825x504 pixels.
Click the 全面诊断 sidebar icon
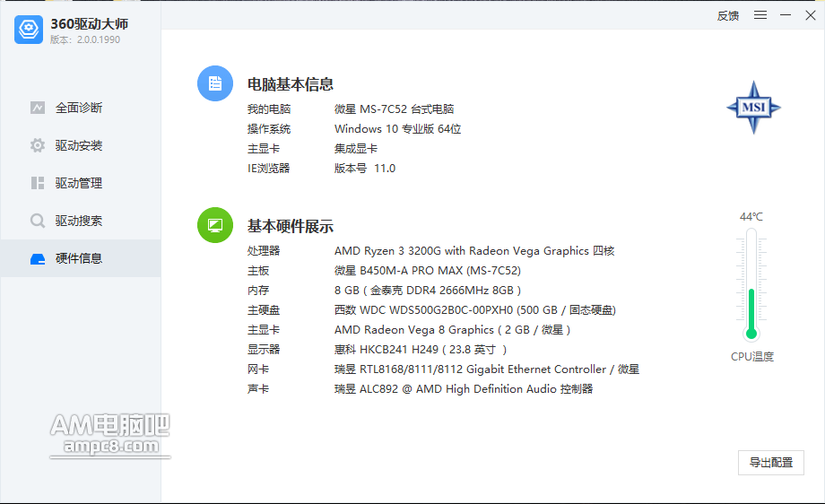(38, 108)
